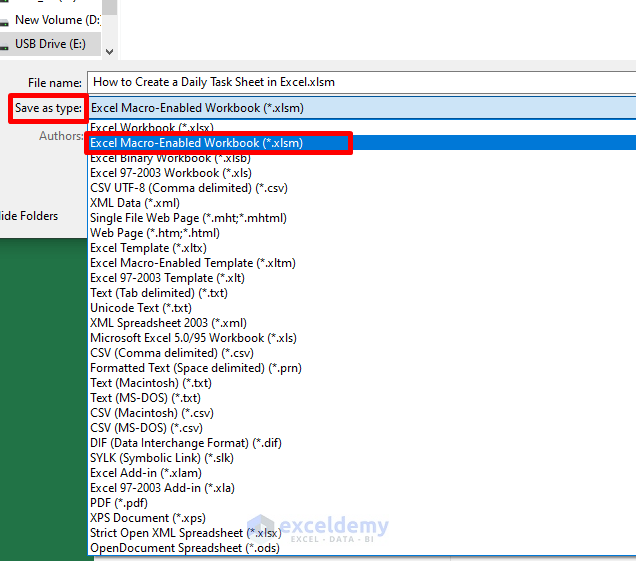The height and width of the screenshot is (561, 636).
Task: Choose Strict Open XML Spreadsheet (*.xlsx)
Action: [362, 533]
